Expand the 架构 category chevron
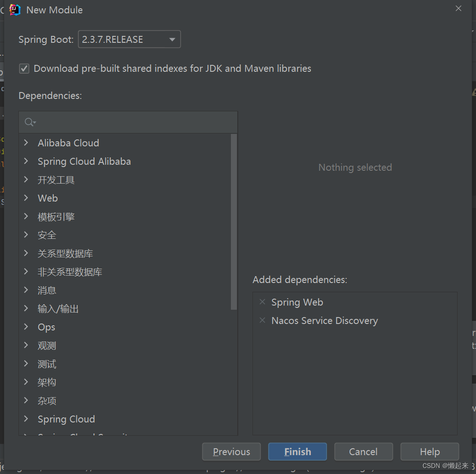The image size is (476, 474). pos(26,382)
